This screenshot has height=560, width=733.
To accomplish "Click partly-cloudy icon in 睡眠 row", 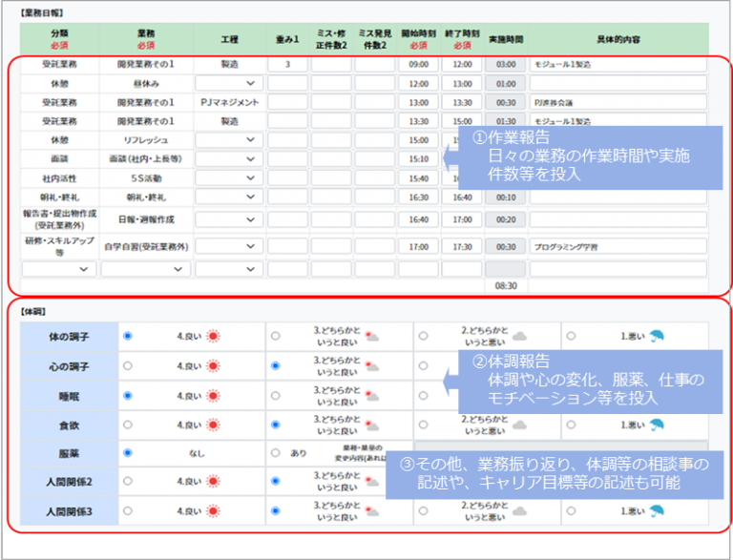I will pyautogui.click(x=372, y=396).
